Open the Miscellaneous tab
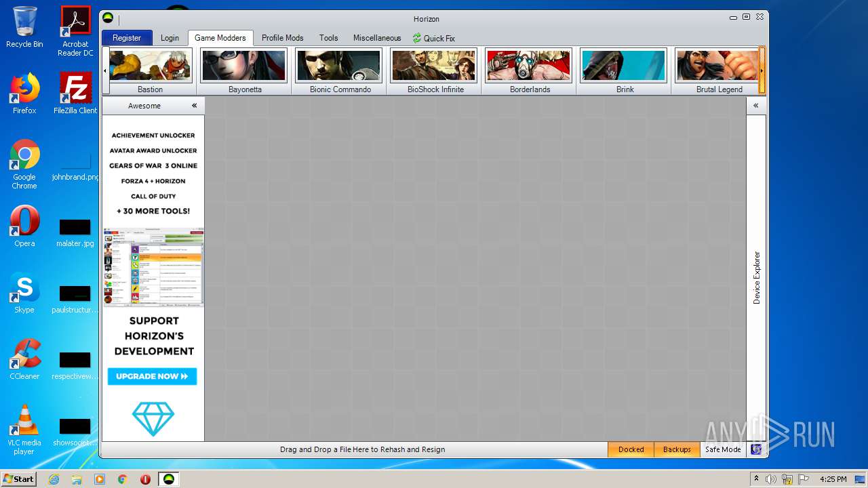The width and height of the screenshot is (868, 488). point(377,38)
